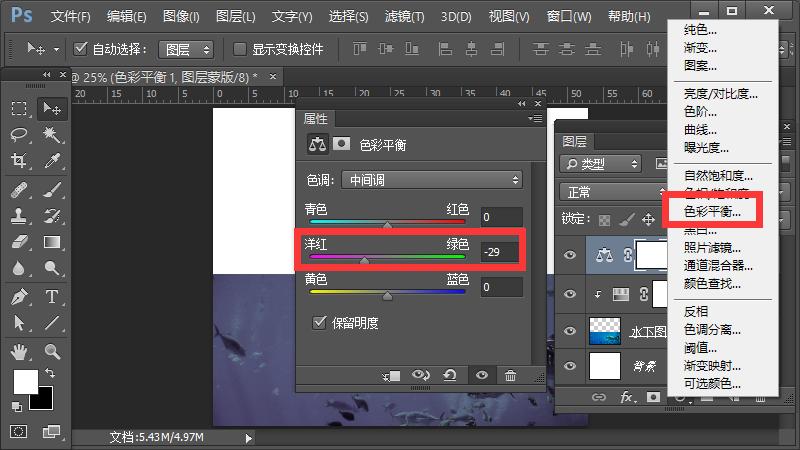The height and width of the screenshot is (450, 800).
Task: Delete adjustment layer via trash icon
Action: [x=510, y=376]
